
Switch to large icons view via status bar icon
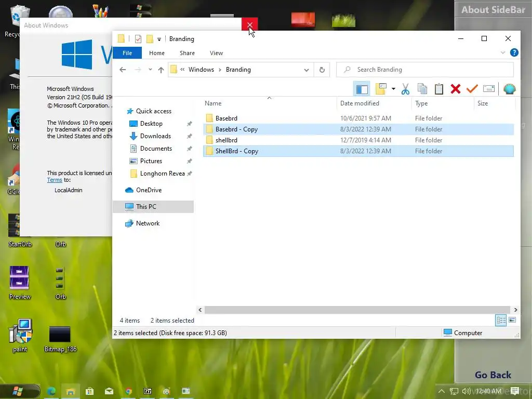tap(512, 320)
